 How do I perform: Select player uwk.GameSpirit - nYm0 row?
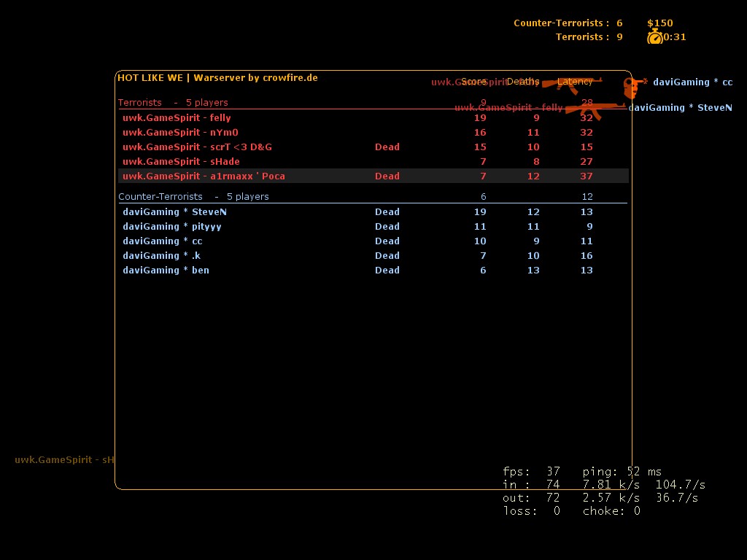[x=180, y=132]
